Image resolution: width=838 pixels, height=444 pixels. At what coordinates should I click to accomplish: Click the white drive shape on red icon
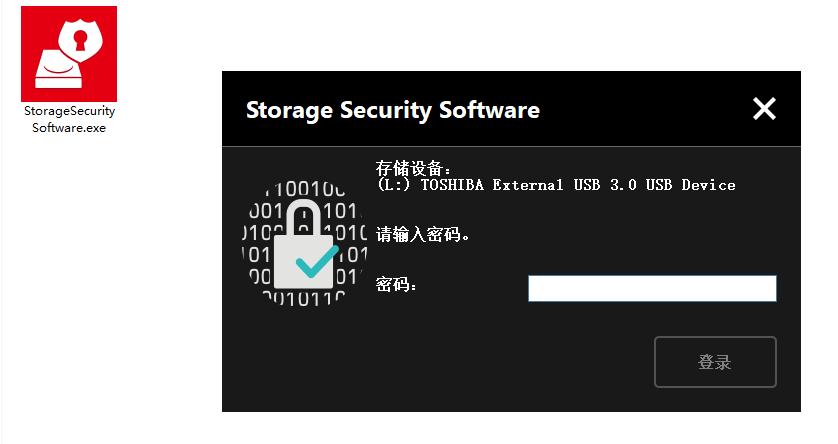pyautogui.click(x=60, y=72)
